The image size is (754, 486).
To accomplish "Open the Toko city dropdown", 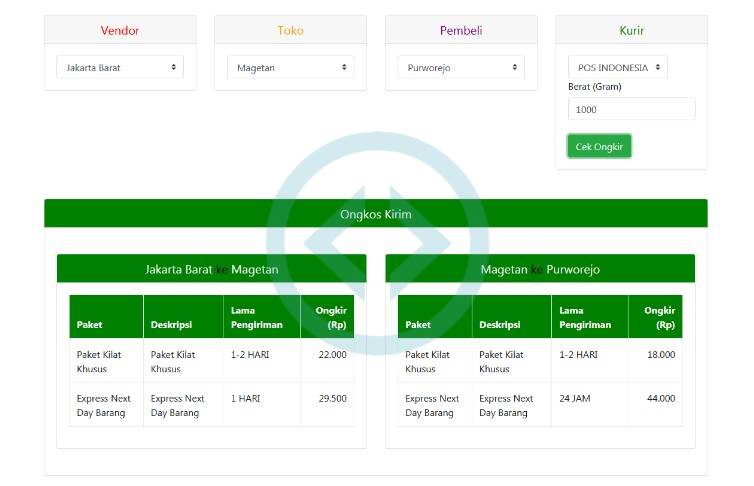I will pyautogui.click(x=290, y=68).
